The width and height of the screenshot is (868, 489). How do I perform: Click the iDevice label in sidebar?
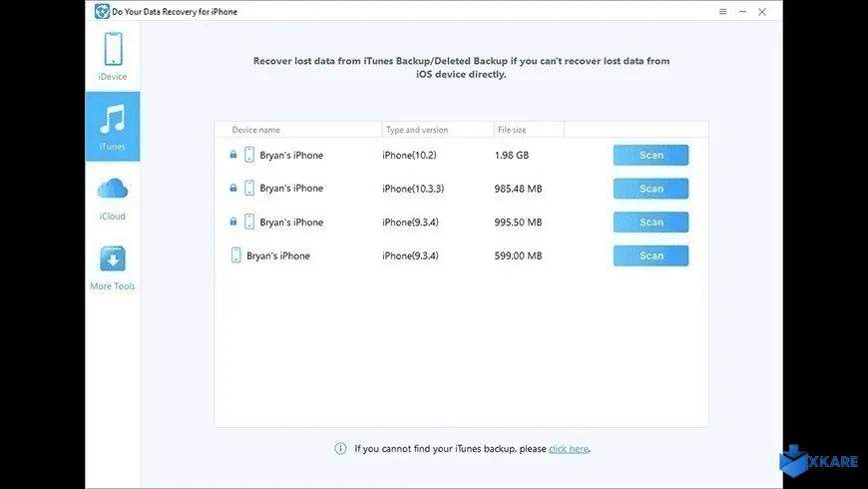click(113, 77)
